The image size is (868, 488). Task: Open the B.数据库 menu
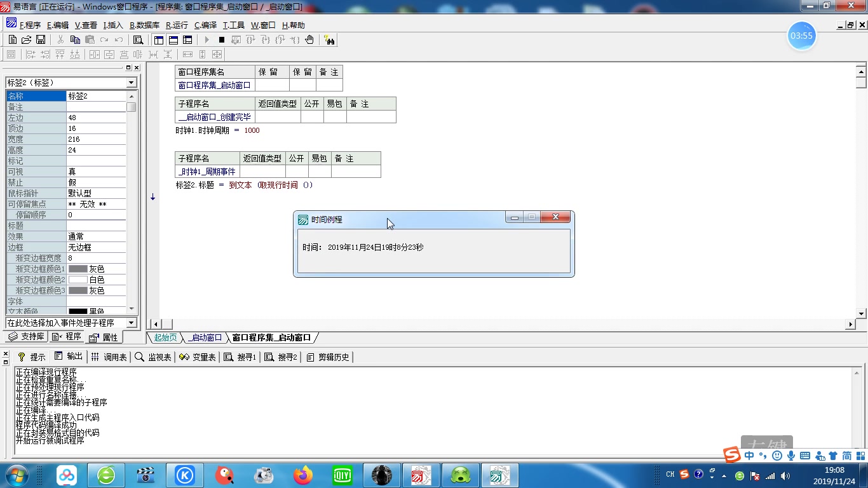pyautogui.click(x=144, y=25)
